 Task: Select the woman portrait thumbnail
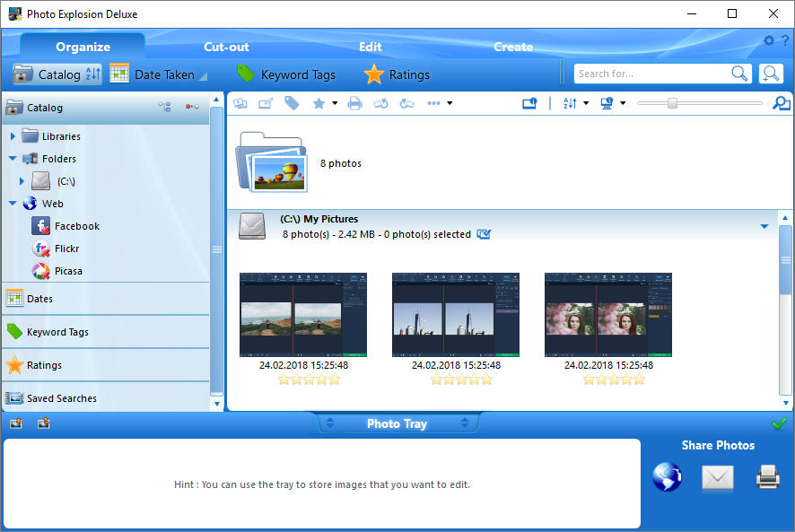608,314
